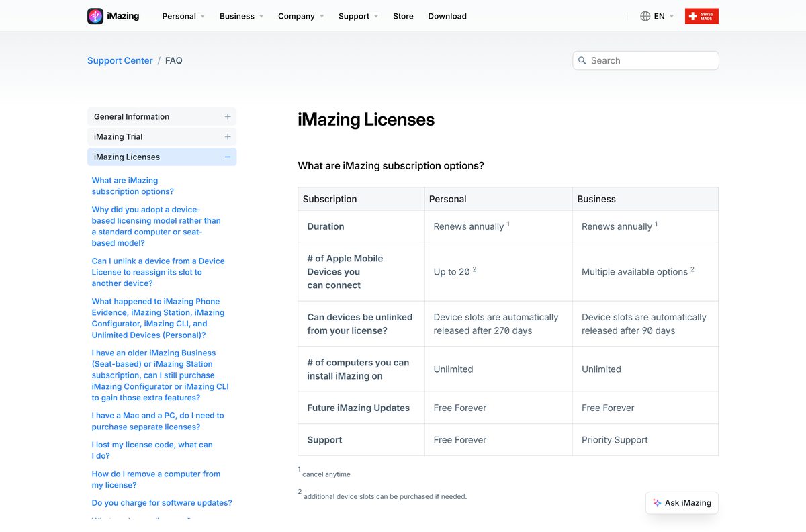Image resolution: width=806 pixels, height=532 pixels.
Task: Open 'I have an older iMazing Business' link
Action: coord(161,375)
